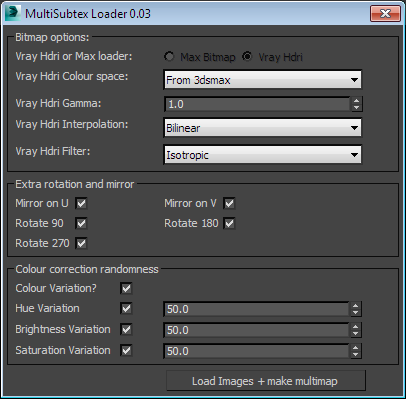Decrease Hue Variation with down spinner arrow
This screenshot has height=399, width=406.
pos(356,313)
